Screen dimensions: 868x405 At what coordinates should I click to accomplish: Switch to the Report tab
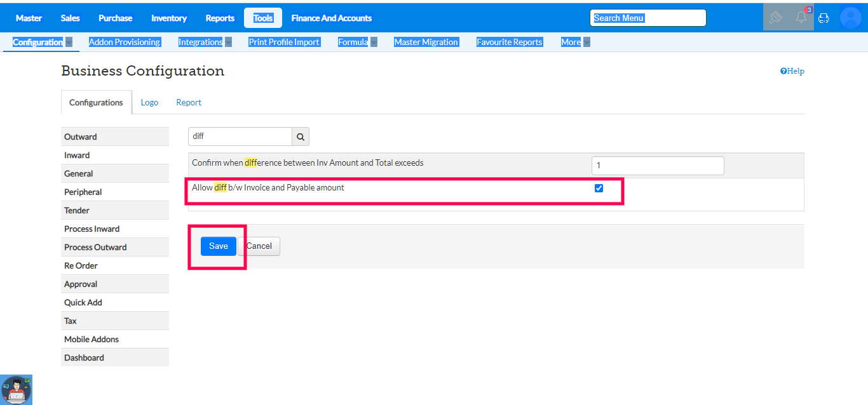point(189,102)
